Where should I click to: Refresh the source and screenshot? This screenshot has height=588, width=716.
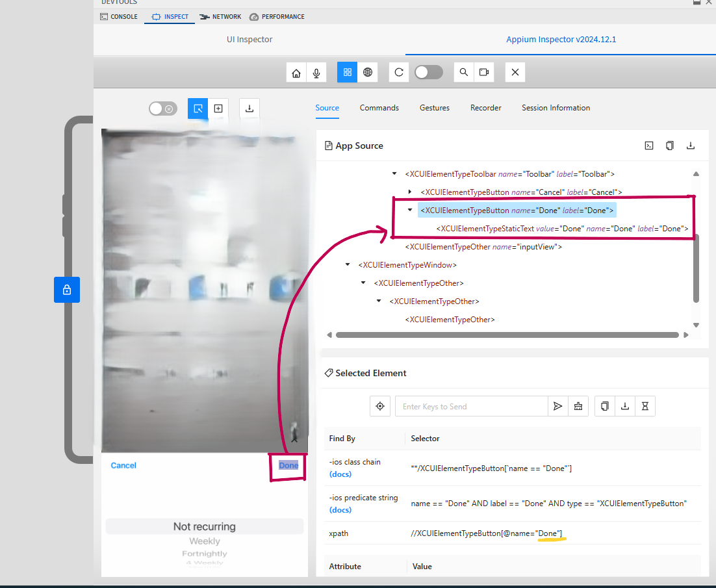point(399,73)
